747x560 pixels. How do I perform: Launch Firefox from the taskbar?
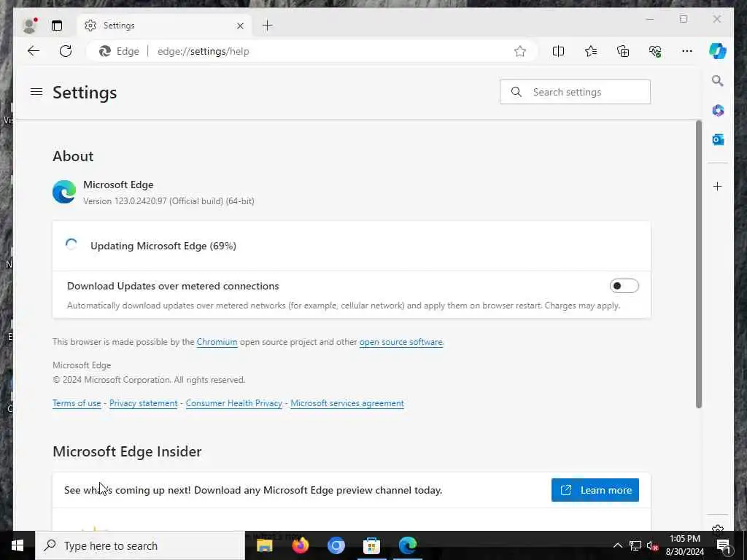coord(300,545)
